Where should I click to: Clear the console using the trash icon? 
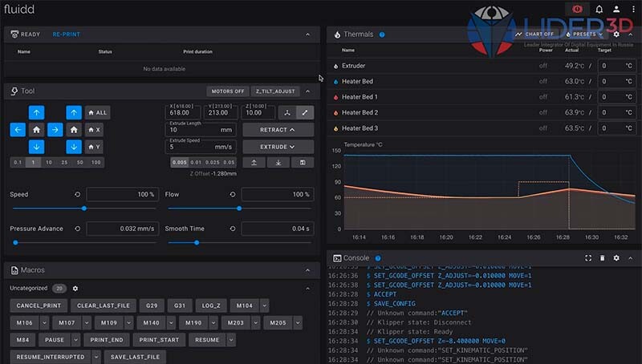[x=602, y=258]
